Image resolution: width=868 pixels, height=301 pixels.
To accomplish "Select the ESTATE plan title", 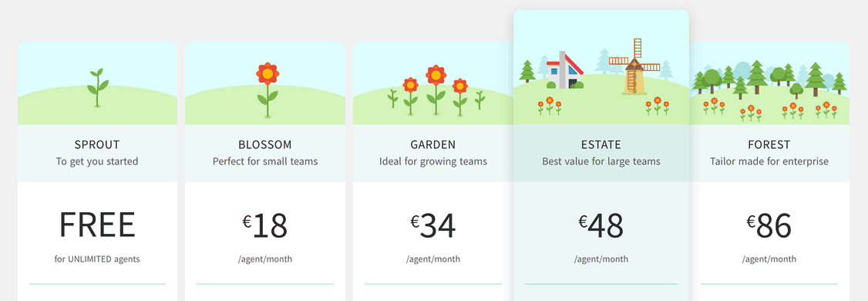I will click(x=601, y=145).
